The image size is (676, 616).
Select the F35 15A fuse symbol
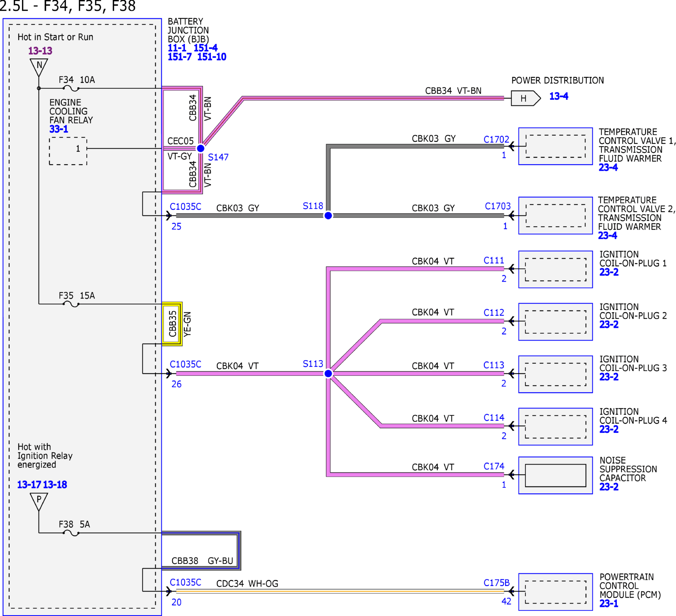coord(71,304)
